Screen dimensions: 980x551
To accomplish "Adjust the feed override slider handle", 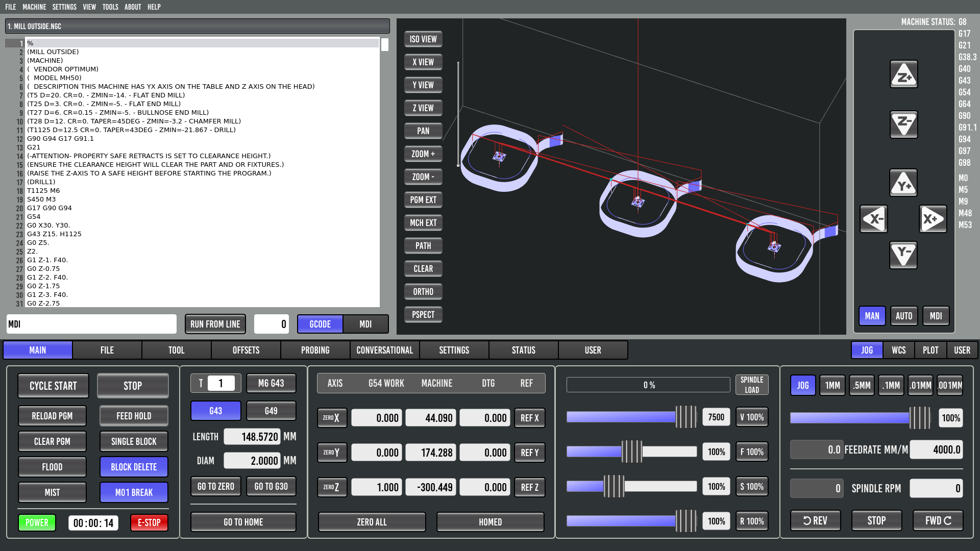I will (632, 452).
